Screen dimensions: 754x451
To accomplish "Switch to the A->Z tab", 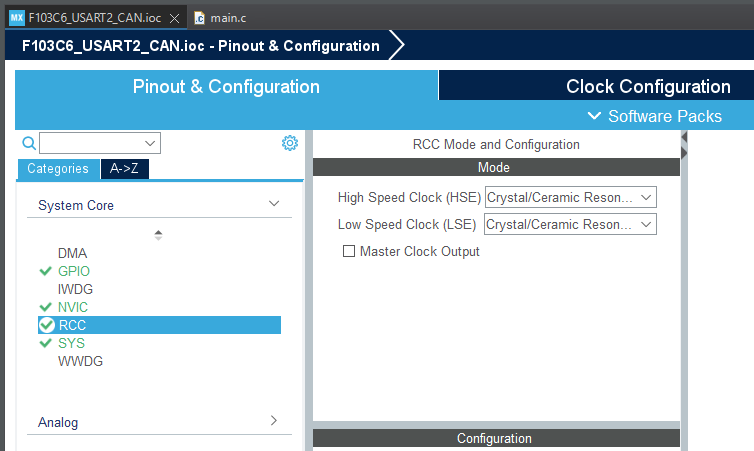I will tap(125, 169).
